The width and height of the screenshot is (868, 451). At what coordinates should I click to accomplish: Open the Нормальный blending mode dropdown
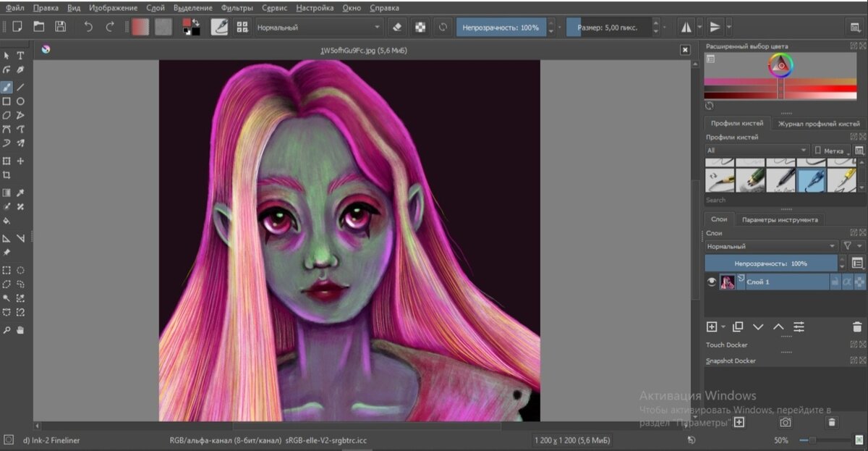click(770, 246)
